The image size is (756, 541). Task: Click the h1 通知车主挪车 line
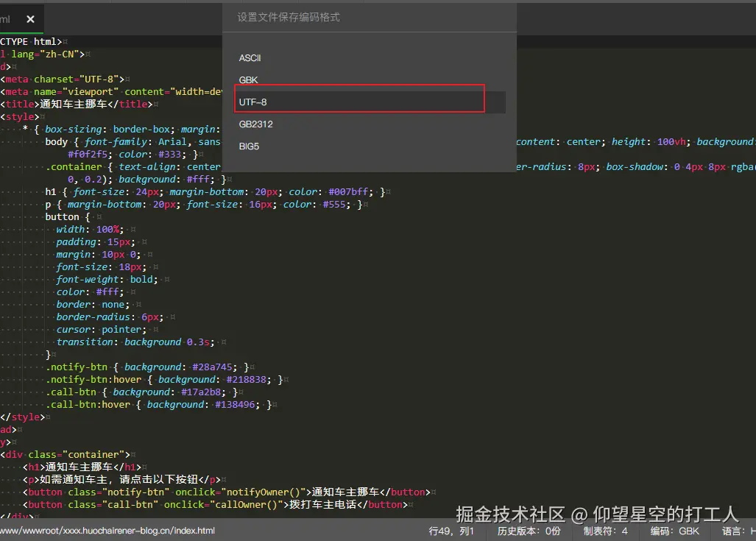[x=82, y=467]
